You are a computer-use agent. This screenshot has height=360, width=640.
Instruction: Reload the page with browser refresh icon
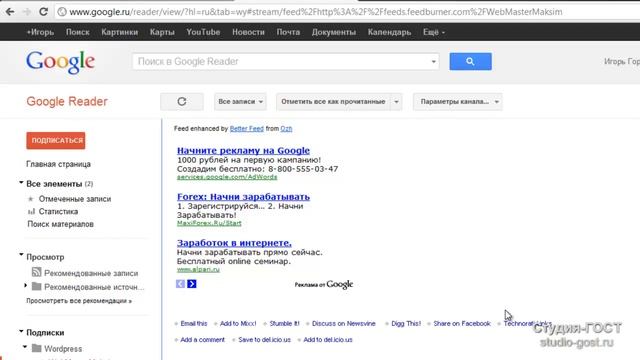(43, 11)
